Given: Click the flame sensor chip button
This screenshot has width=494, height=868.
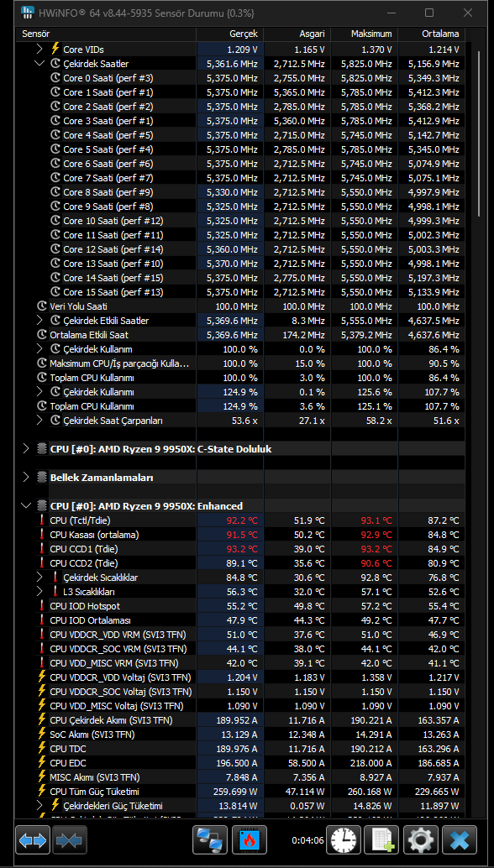Looking at the screenshot, I should point(250,841).
